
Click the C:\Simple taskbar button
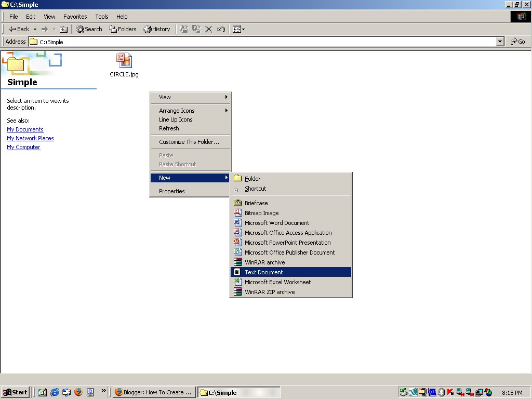[x=239, y=392]
